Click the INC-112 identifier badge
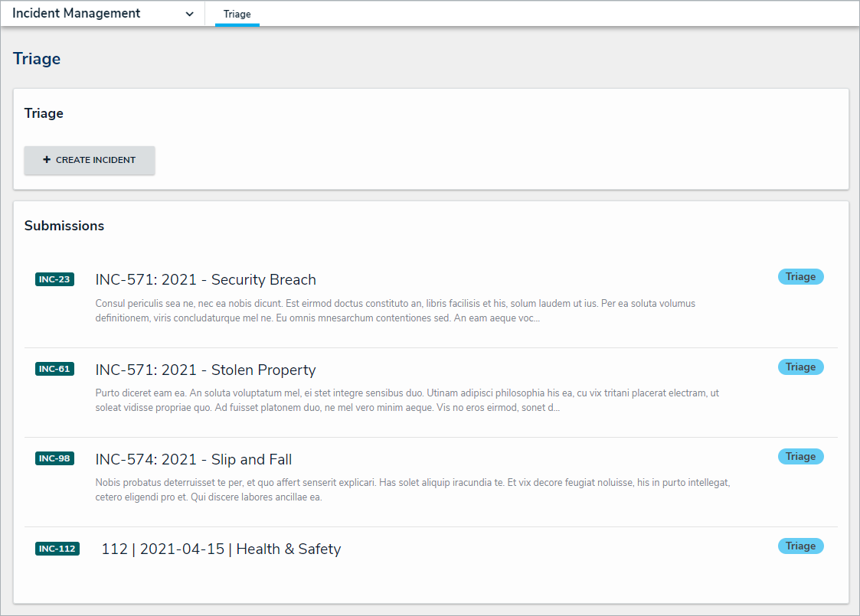The image size is (860, 616). tap(57, 548)
